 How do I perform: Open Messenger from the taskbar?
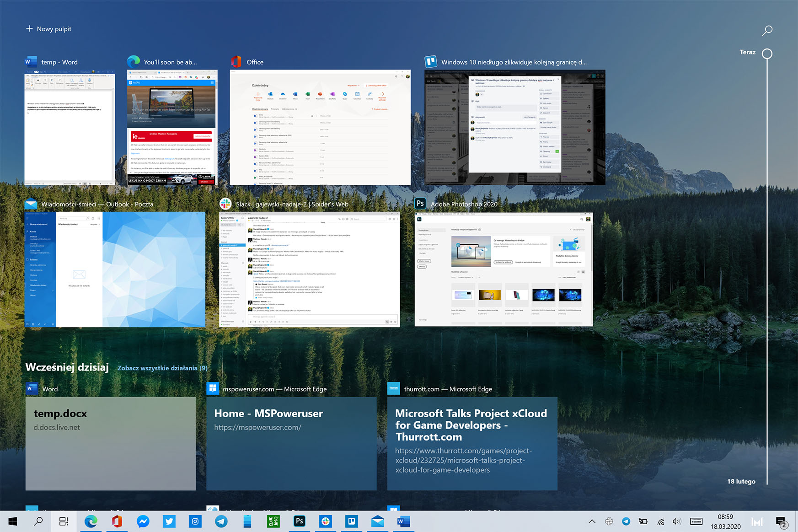[x=143, y=521]
